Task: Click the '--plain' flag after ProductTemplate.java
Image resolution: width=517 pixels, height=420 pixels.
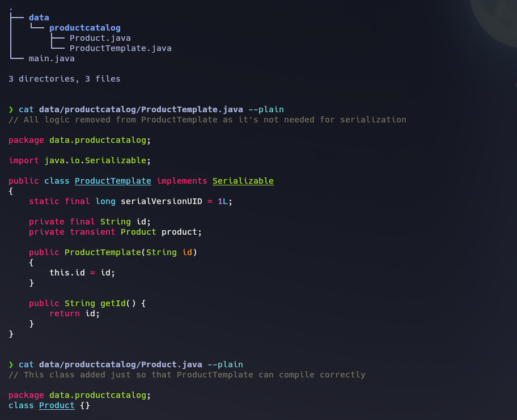Action: (x=266, y=109)
